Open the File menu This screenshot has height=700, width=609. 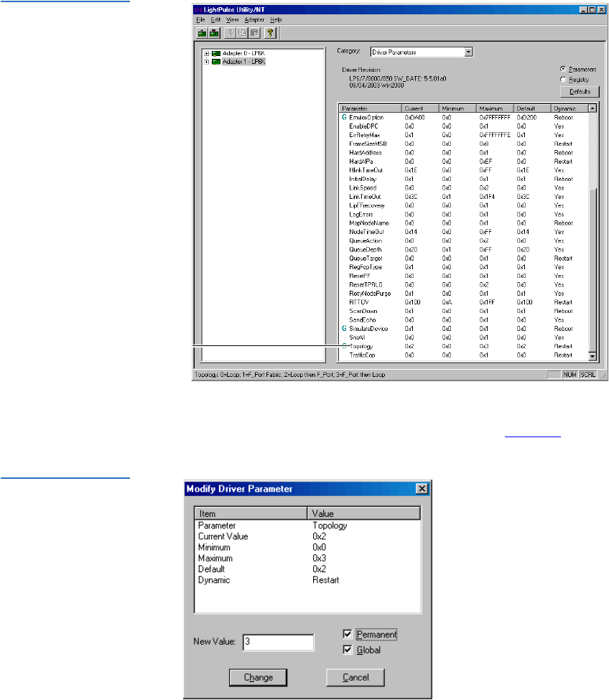point(200,19)
